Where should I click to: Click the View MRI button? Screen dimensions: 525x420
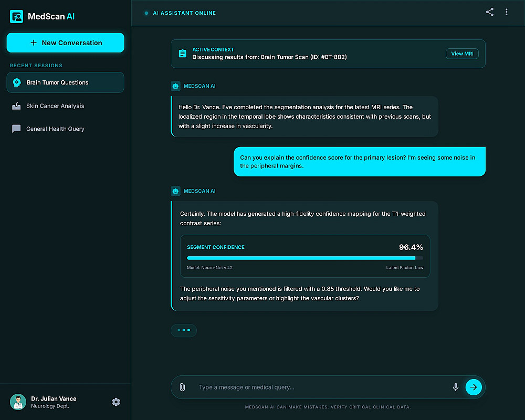pos(462,54)
